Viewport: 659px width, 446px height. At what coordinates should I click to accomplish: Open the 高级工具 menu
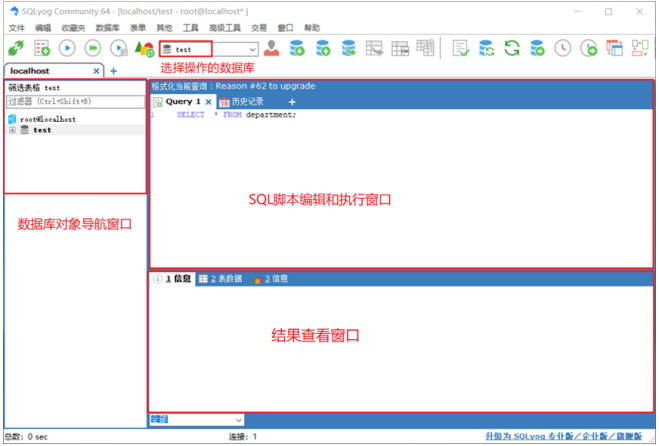[225, 28]
